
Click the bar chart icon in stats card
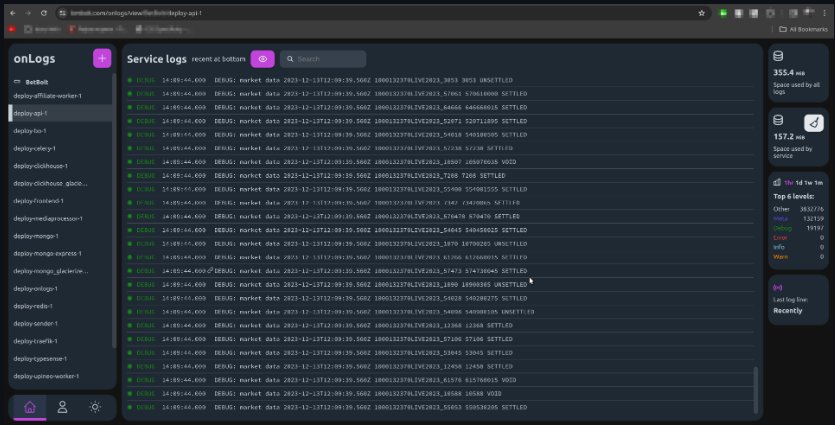(x=779, y=183)
